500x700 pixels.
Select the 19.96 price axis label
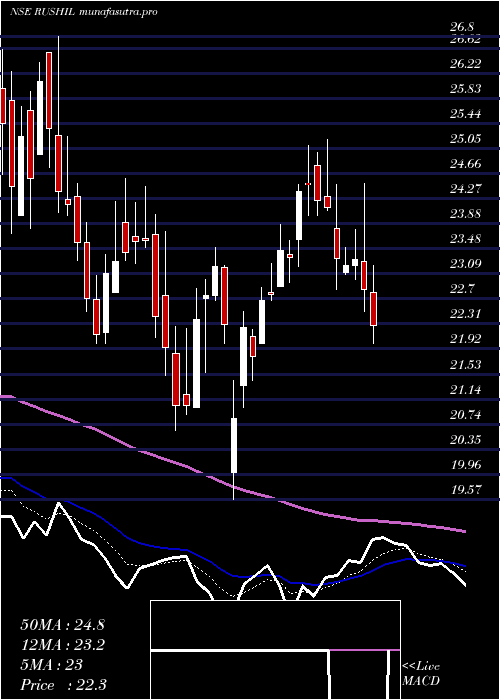point(466,465)
